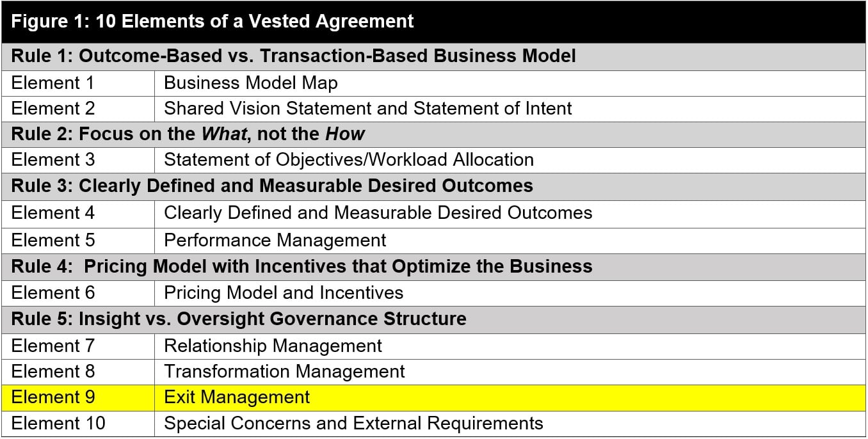Click the highlighted Element 9 label

pos(78,397)
